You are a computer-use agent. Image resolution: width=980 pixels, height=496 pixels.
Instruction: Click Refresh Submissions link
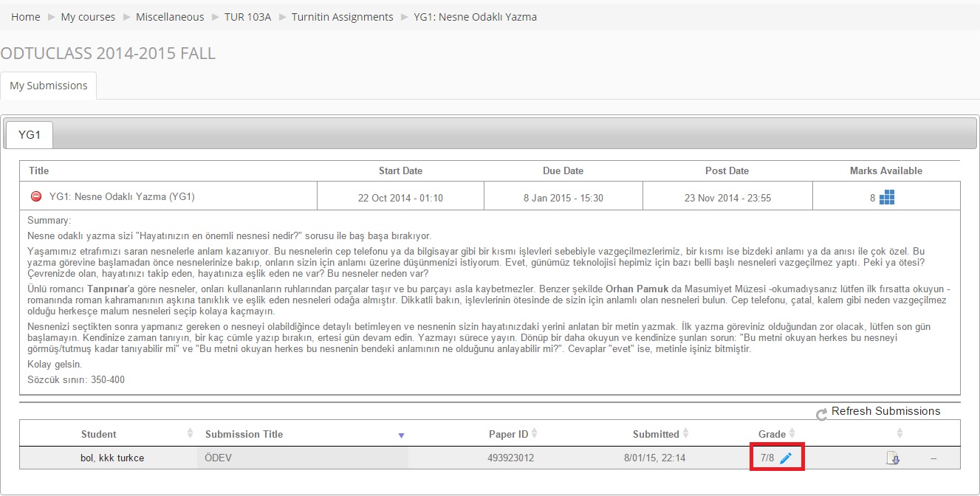coord(885,411)
